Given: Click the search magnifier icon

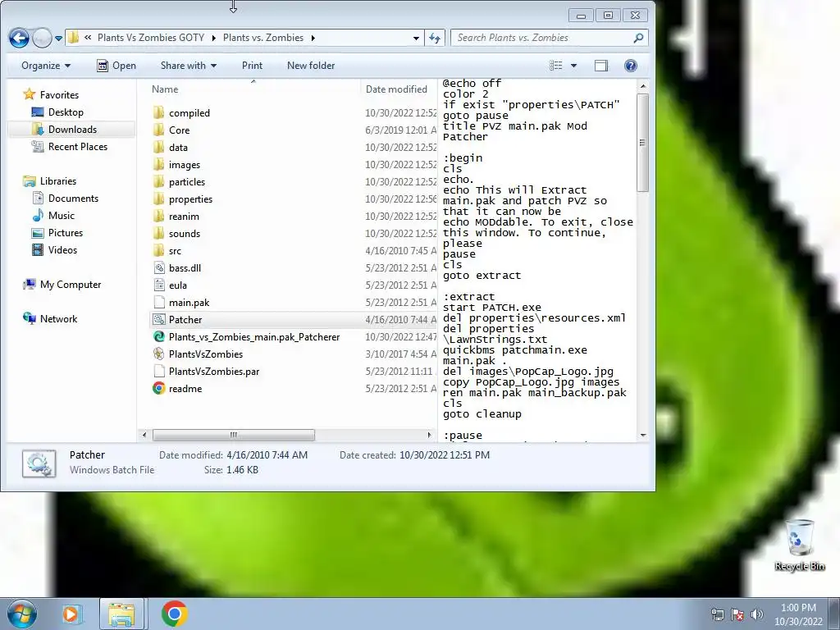Looking at the screenshot, I should (638, 38).
